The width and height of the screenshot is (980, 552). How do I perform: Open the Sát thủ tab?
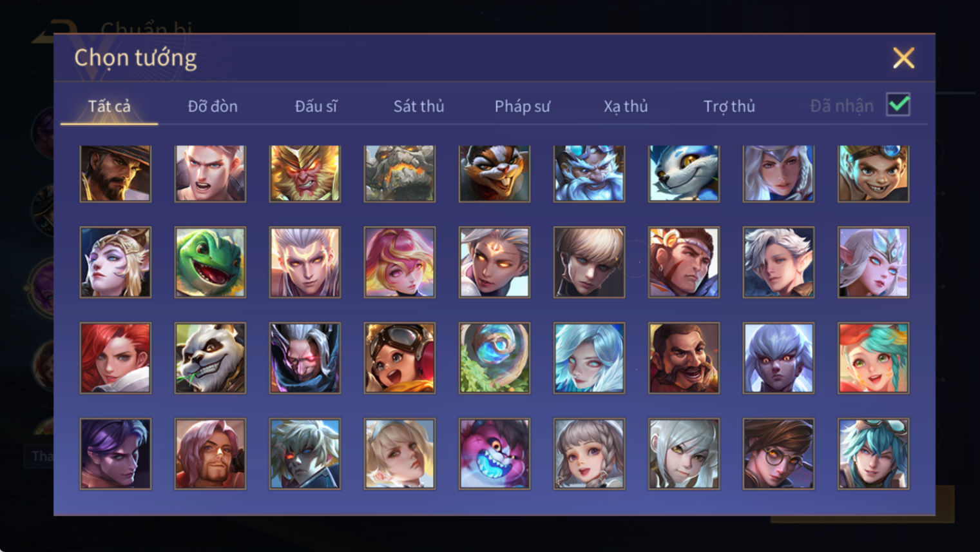[x=419, y=106]
